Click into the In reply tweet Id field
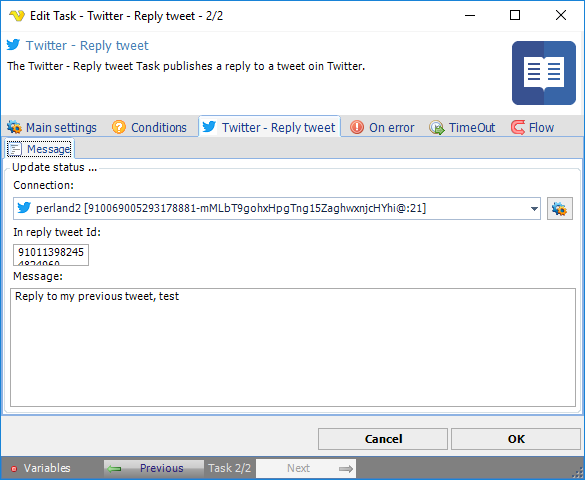 point(51,255)
